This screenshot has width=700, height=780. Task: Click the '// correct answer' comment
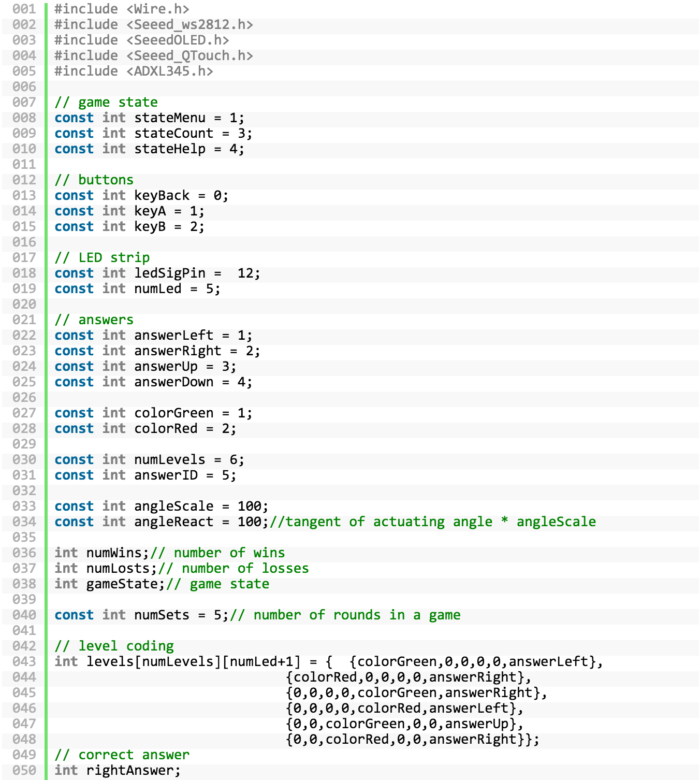(x=122, y=755)
